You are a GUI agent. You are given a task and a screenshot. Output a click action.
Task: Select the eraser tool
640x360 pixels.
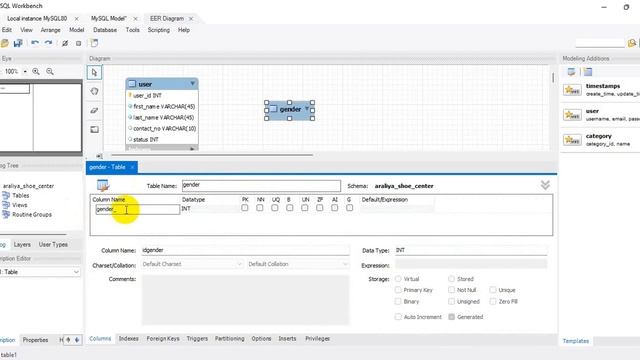pyautogui.click(x=95, y=110)
